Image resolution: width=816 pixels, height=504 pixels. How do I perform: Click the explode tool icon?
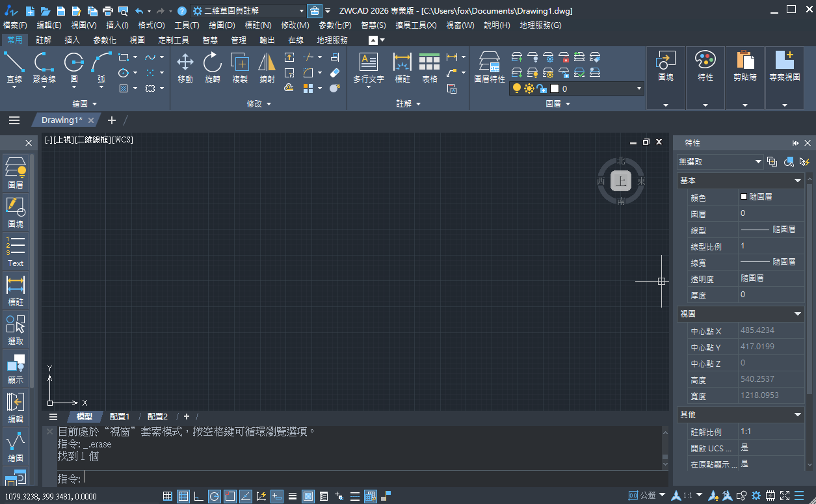pyautogui.click(x=335, y=88)
